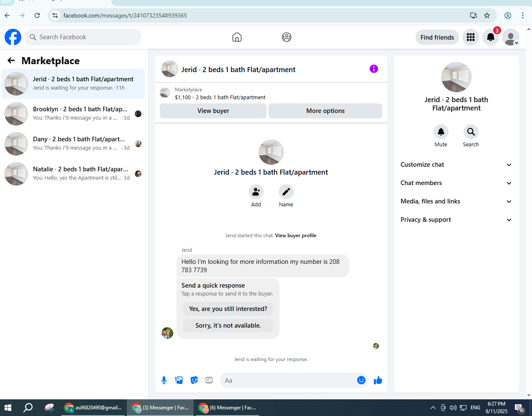Screen dimensions: 532x416
Task: Mute the conversation with bell icon
Action: coord(441,132)
